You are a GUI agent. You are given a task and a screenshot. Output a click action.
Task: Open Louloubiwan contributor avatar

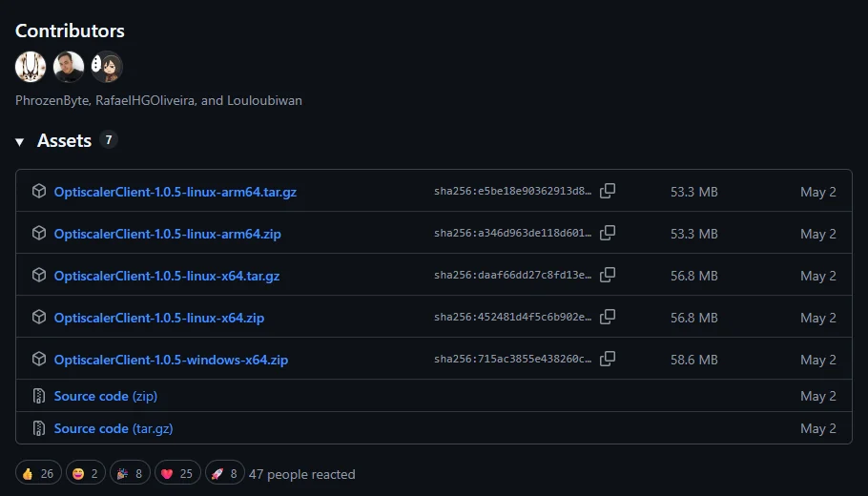[107, 67]
